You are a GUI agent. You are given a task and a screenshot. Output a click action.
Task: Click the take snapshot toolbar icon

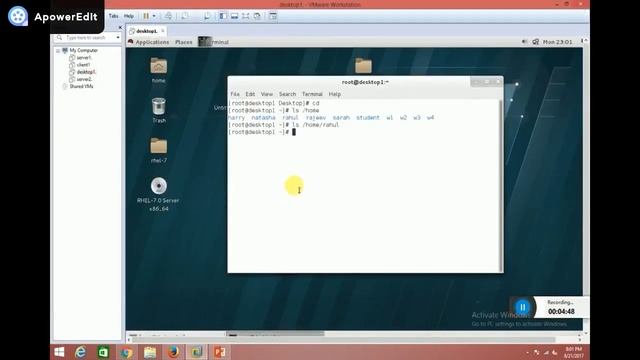(185, 16)
